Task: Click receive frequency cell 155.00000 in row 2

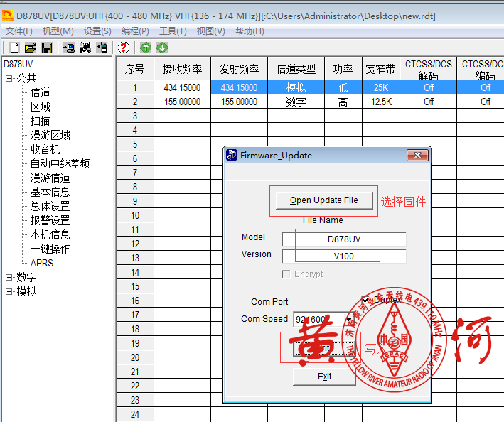Action: coord(182,102)
